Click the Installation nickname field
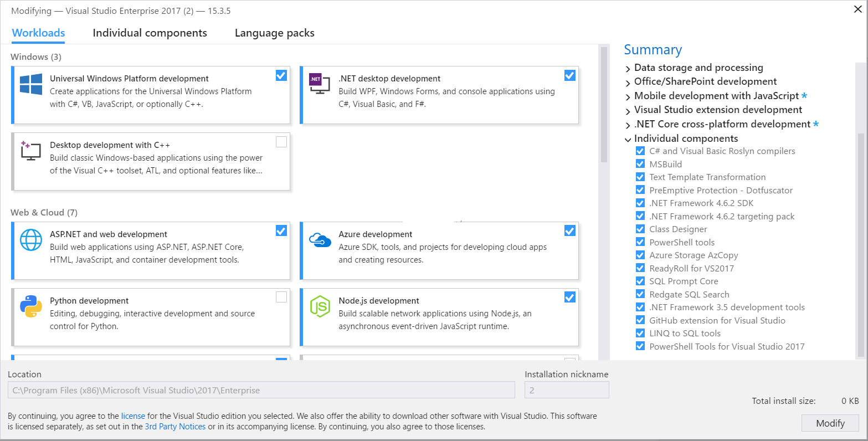Image resolution: width=868 pixels, height=441 pixels. (x=567, y=390)
